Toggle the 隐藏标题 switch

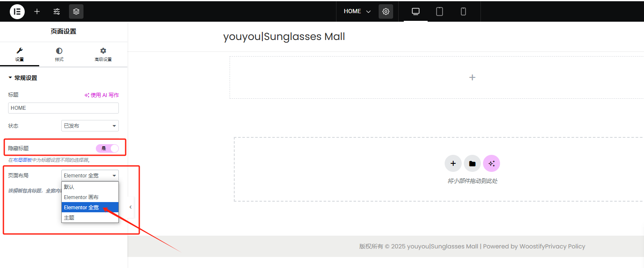(107, 148)
